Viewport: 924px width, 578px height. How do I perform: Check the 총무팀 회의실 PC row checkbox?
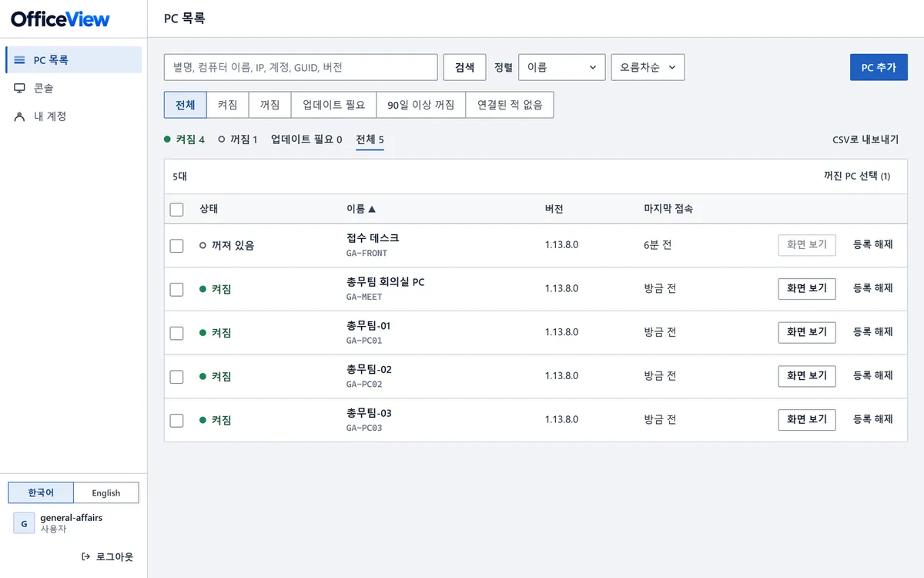177,290
